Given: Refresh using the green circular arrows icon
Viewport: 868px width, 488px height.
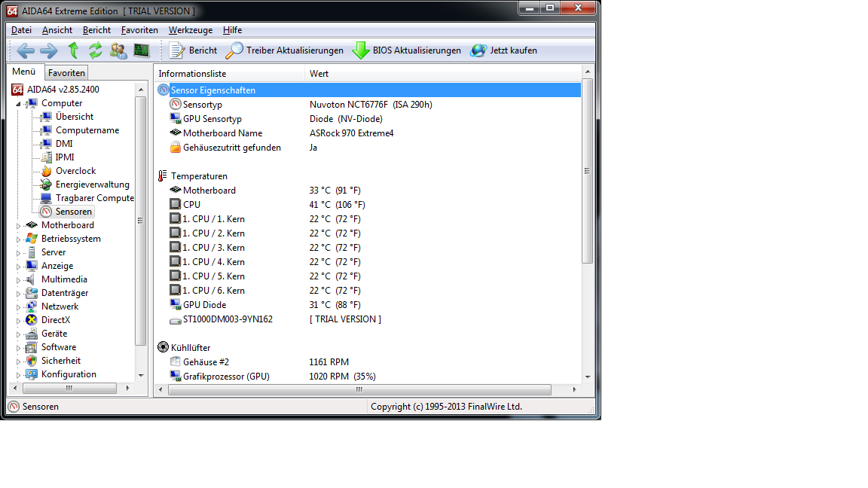Looking at the screenshot, I should [95, 50].
